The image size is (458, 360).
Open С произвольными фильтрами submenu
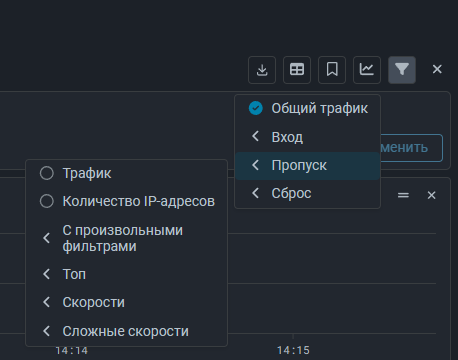tap(127, 238)
